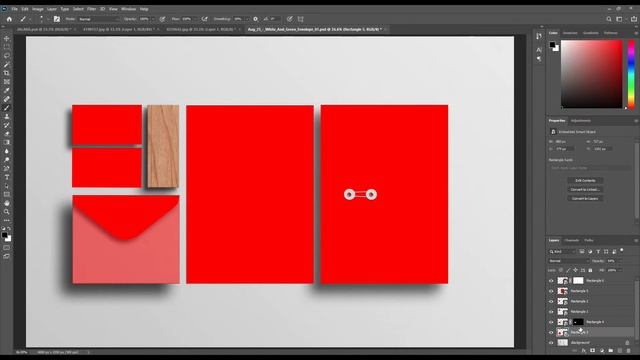This screenshot has width=640, height=360.
Task: Click the foreground color swatch in Color panel
Action: (552, 44)
